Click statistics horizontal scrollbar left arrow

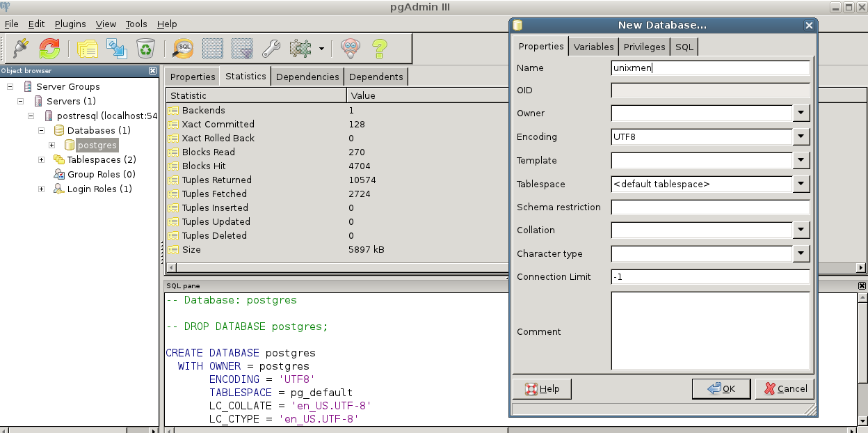(x=170, y=267)
